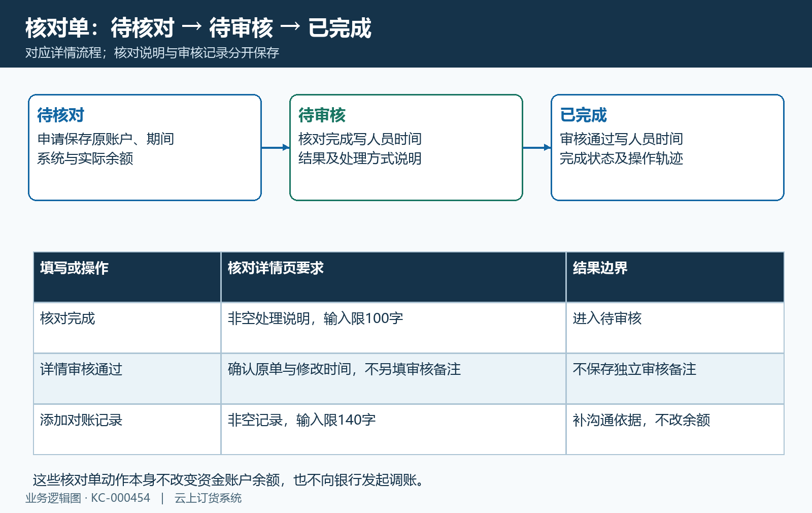Click the footer text 业务逻辑图 · KC-000454
Screen dimensions: 812x513
point(88,498)
